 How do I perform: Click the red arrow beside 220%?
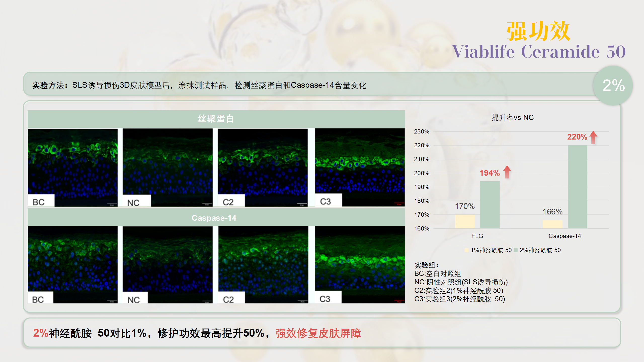click(x=593, y=137)
